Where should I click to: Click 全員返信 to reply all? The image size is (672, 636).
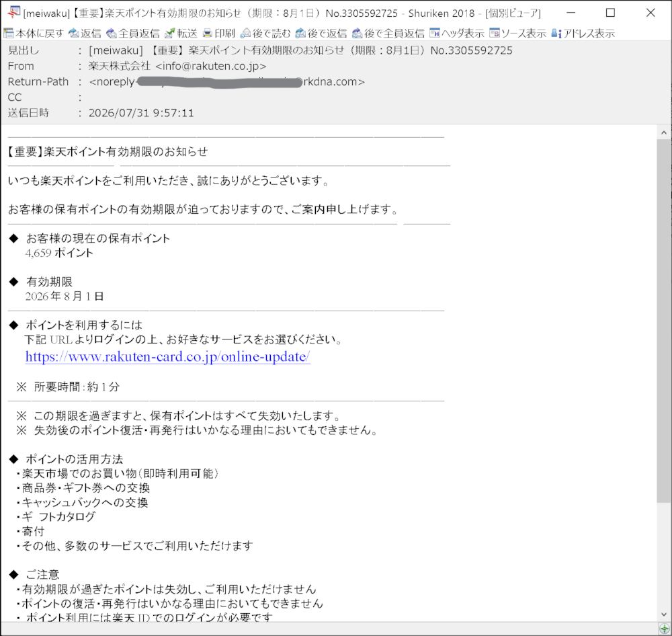[x=133, y=33]
